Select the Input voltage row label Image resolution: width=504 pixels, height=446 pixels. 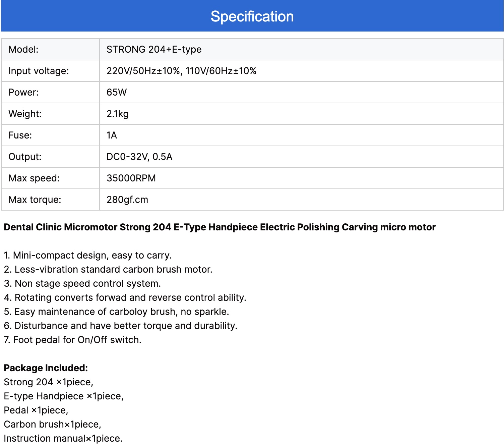pyautogui.click(x=39, y=71)
